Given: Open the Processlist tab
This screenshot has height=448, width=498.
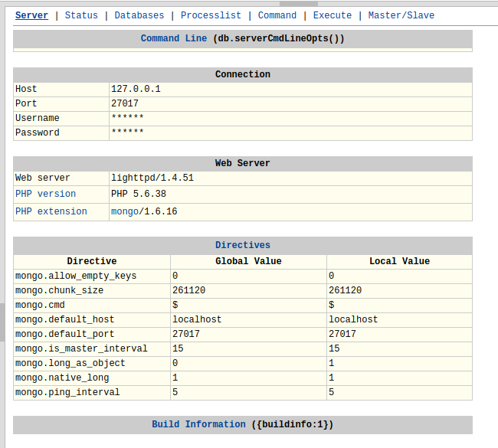Looking at the screenshot, I should coord(211,15).
